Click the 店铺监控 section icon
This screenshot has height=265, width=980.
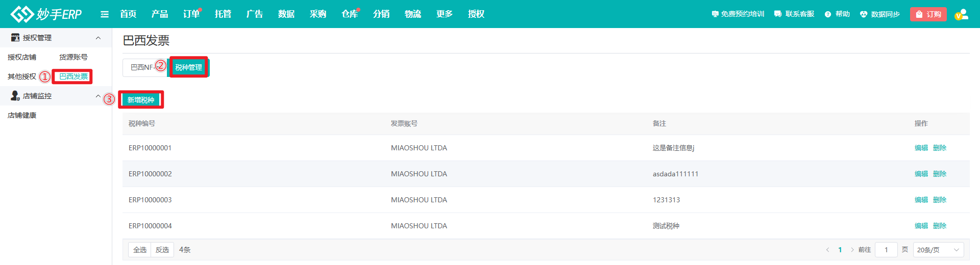click(15, 96)
